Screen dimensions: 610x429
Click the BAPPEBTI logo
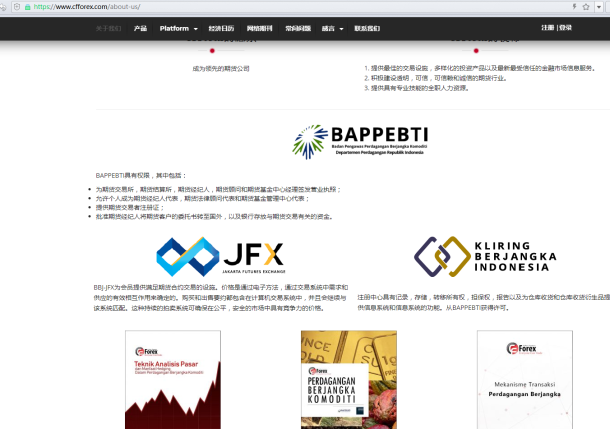coord(360,142)
